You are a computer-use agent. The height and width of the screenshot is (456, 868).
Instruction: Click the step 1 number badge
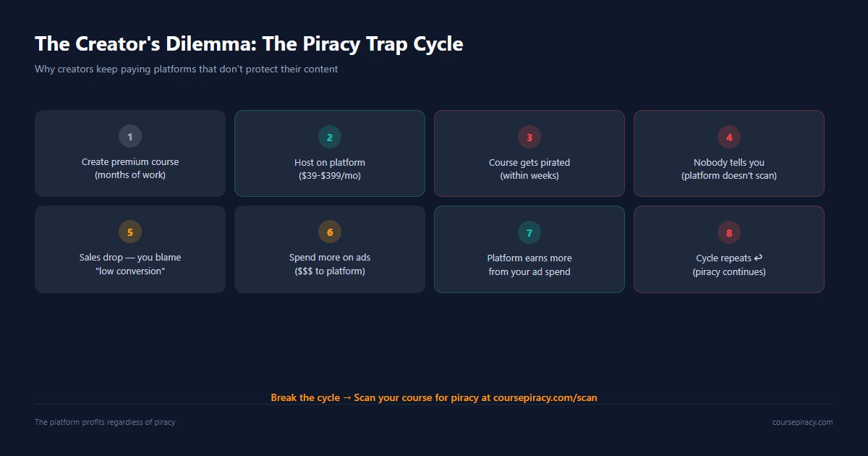(130, 136)
